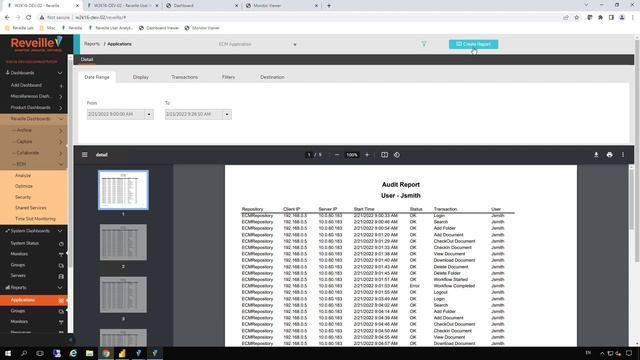This screenshot has height=360, width=640.
Task: Open Dashboard Viewer bookmark
Action: point(159,28)
